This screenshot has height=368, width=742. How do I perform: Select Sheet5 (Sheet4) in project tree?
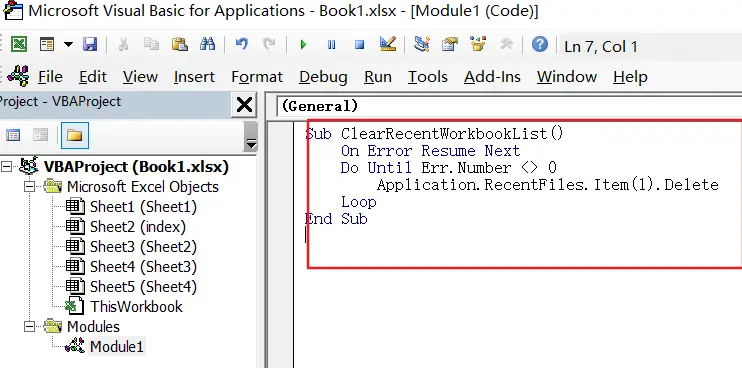click(143, 287)
